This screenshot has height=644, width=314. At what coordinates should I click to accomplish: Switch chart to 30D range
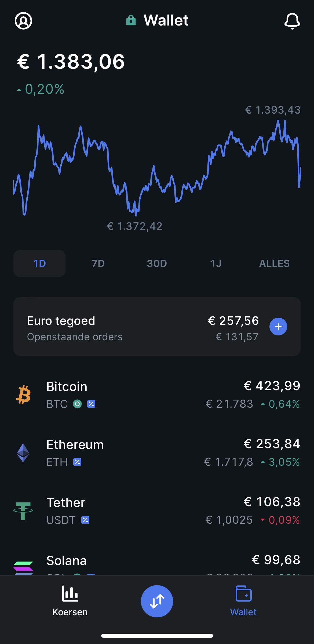click(x=157, y=263)
